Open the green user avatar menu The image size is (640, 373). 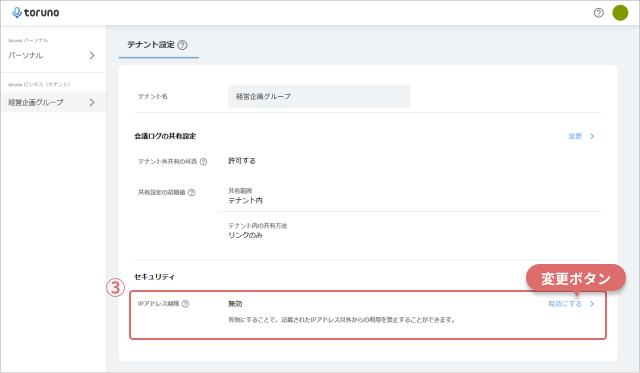coord(620,13)
